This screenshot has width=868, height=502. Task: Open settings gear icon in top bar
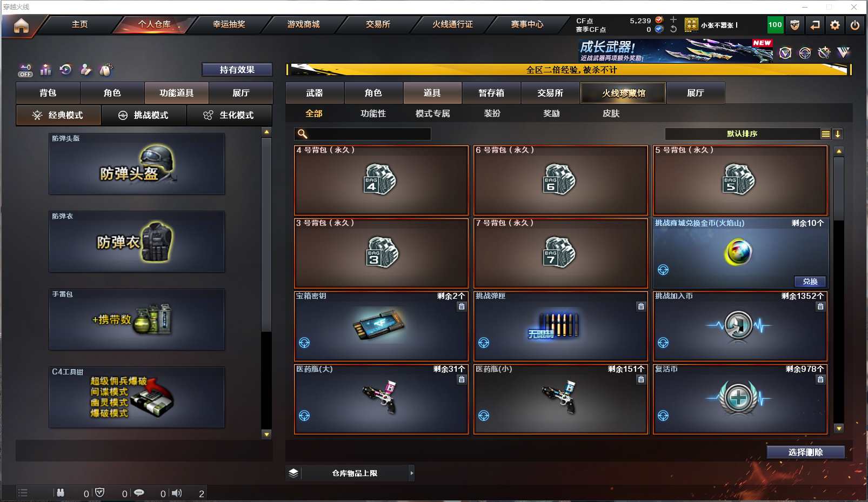pos(835,25)
